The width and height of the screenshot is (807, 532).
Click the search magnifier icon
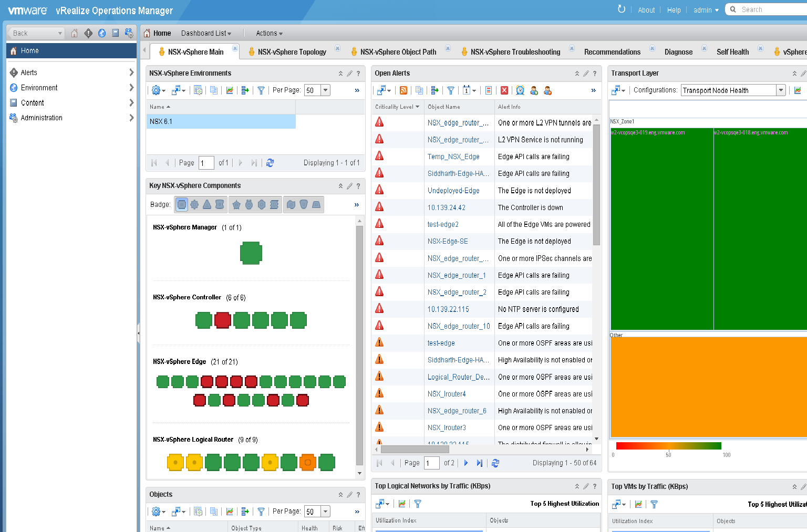pos(733,9)
